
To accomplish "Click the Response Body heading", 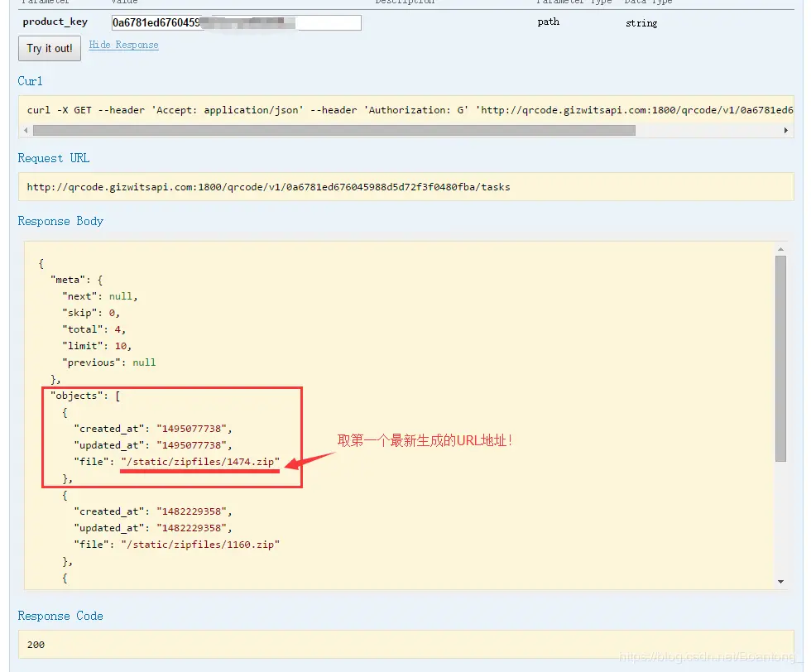I will pos(60,222).
